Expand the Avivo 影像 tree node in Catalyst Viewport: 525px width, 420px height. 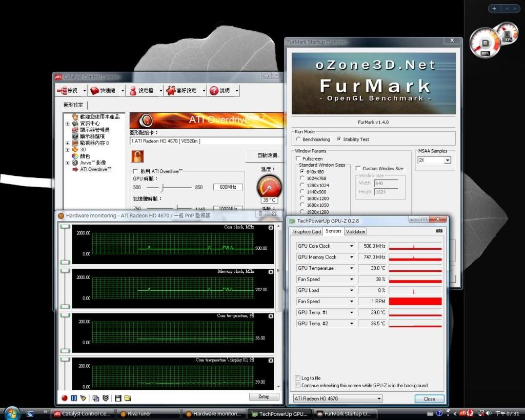[x=67, y=163]
